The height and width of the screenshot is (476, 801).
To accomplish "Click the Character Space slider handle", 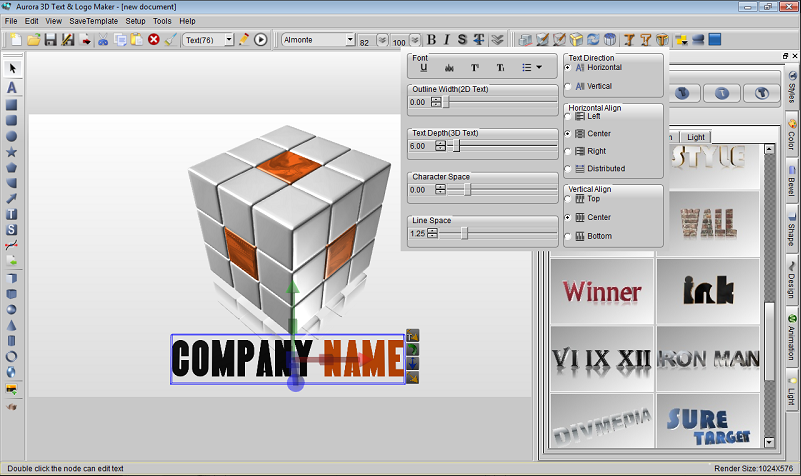I will (x=467, y=190).
